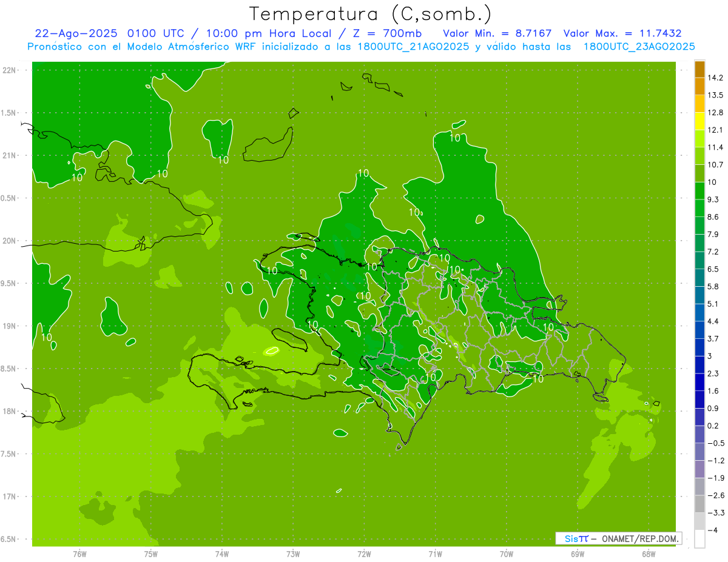Image resolution: width=728 pixels, height=562 pixels.
Task: Click the 'Valor Min. = 8.7167' text
Action: coord(497,33)
